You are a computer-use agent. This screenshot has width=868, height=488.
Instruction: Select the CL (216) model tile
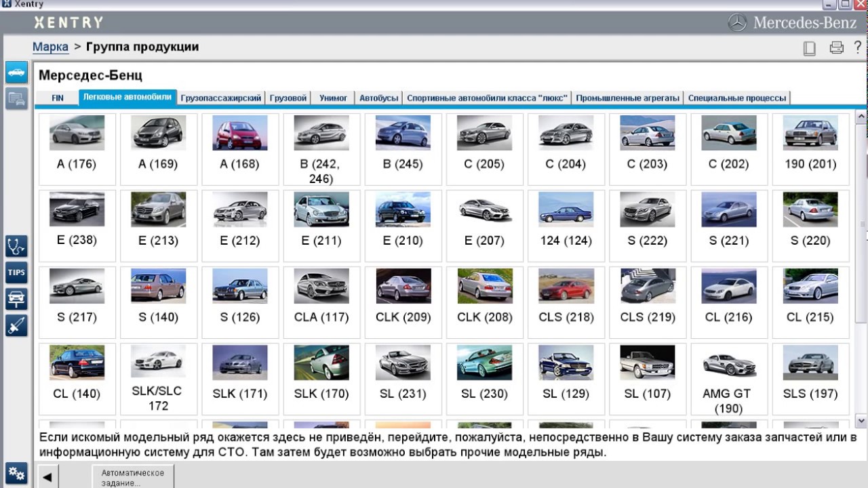[730, 302]
